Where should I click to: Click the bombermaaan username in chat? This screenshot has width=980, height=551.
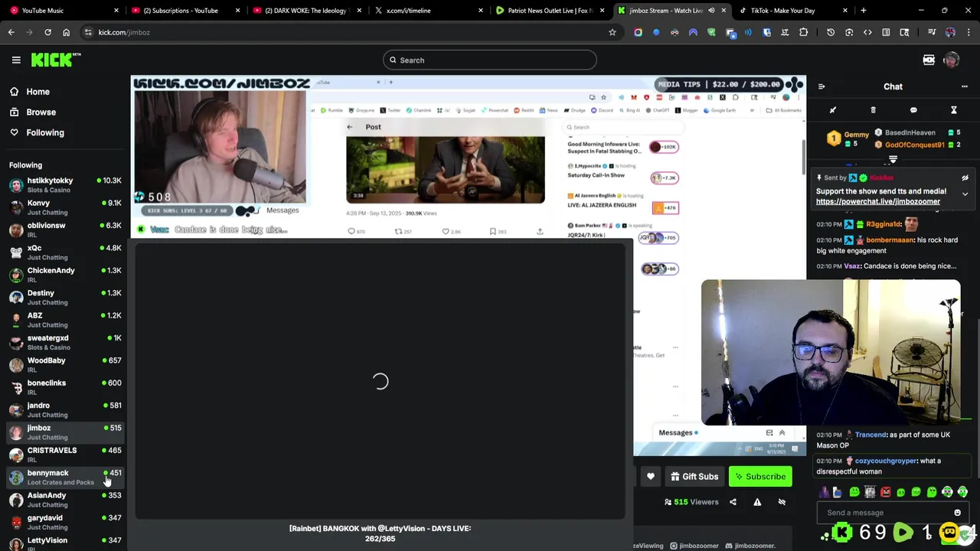(890, 240)
